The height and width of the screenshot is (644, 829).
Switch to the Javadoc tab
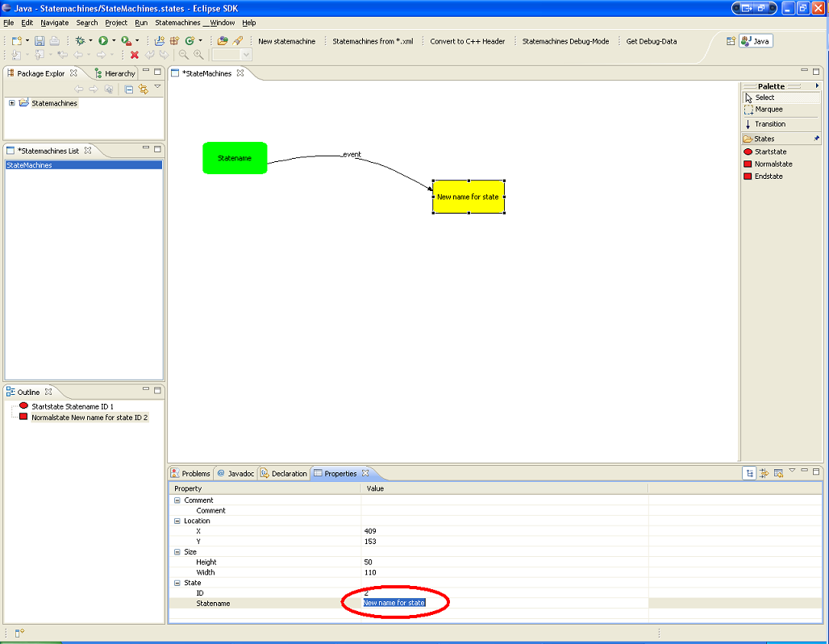[235, 473]
